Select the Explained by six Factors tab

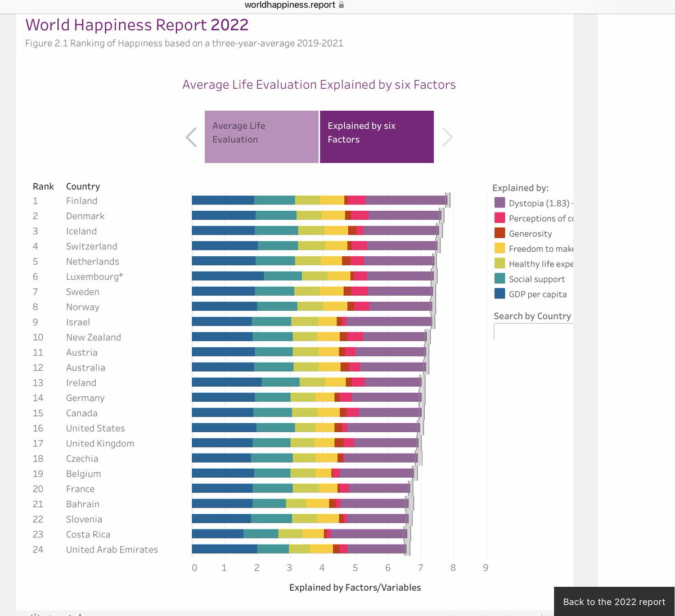coord(377,137)
